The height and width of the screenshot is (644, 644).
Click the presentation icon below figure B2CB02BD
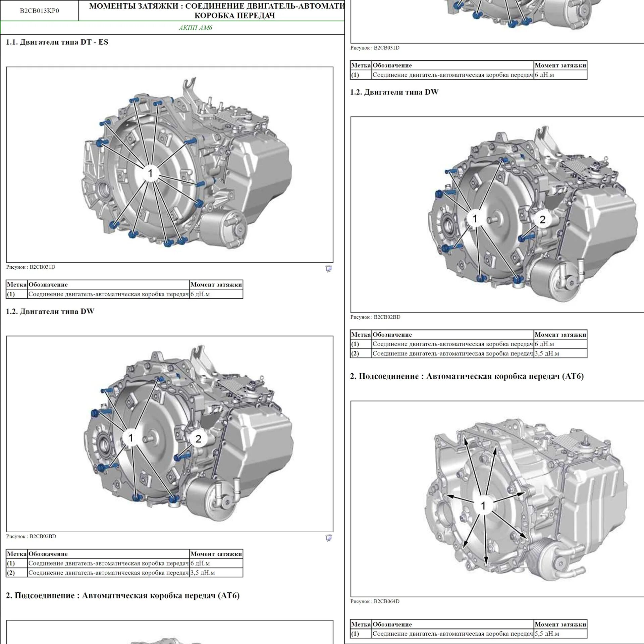(x=329, y=538)
